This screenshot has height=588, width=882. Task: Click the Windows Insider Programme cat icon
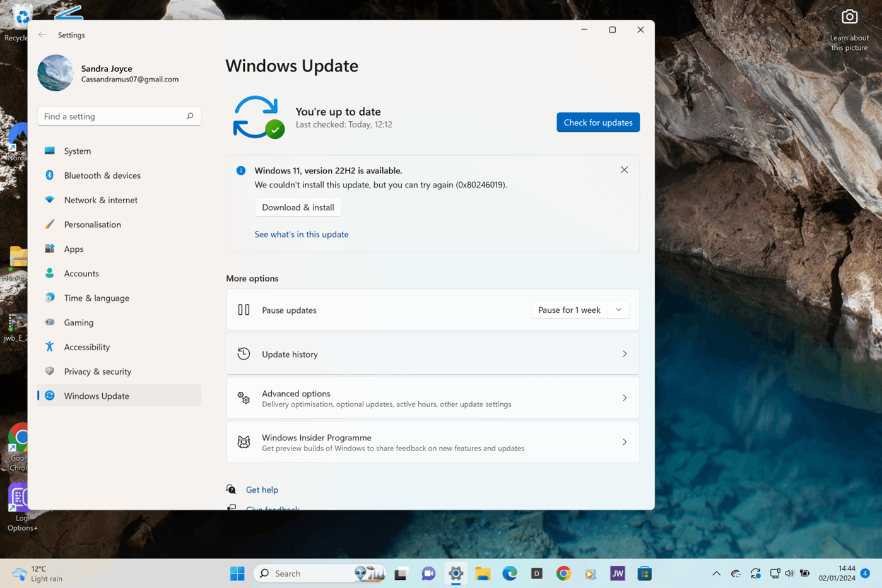coord(244,442)
